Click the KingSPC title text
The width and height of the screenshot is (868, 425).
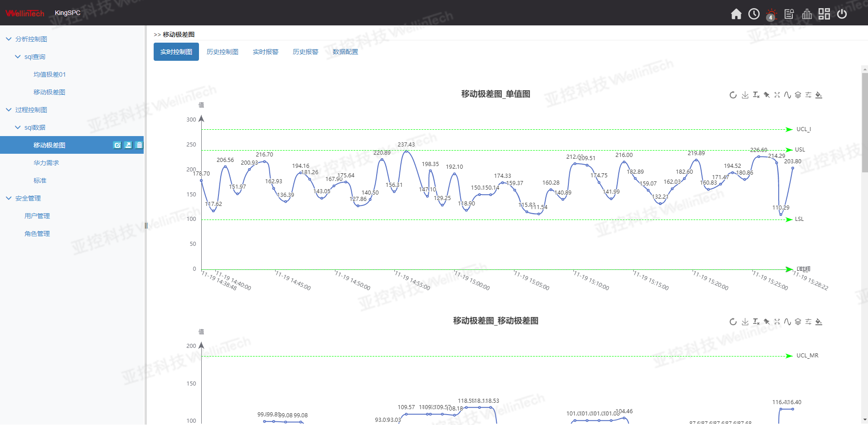tap(68, 13)
